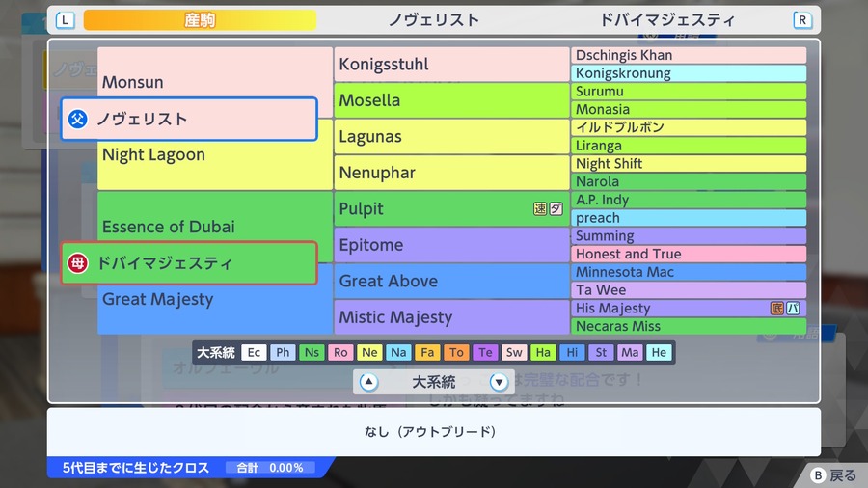Click the Ec lineage swatch
868x488 pixels.
pos(254,352)
